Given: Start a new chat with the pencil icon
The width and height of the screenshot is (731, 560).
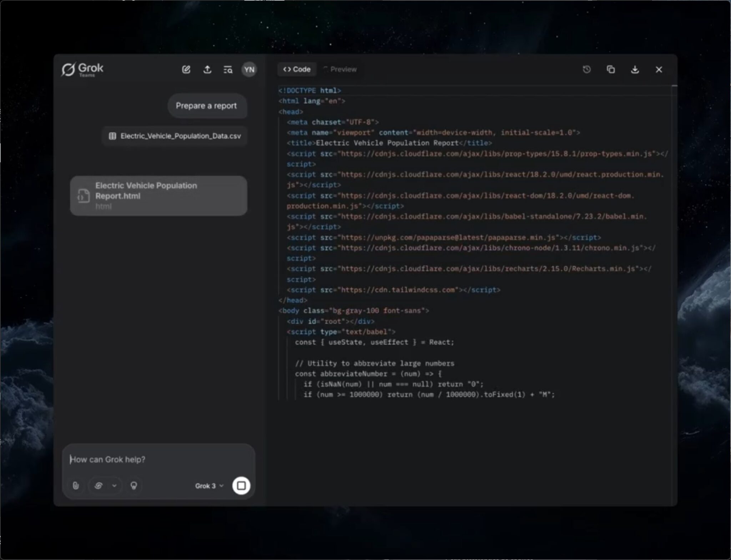Looking at the screenshot, I should (186, 69).
